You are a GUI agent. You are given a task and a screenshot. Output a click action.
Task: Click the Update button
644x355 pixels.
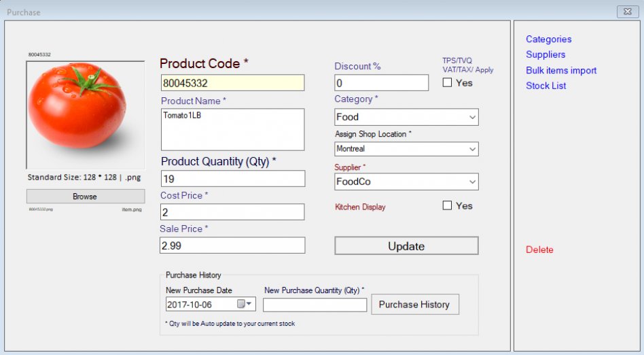pyautogui.click(x=406, y=246)
